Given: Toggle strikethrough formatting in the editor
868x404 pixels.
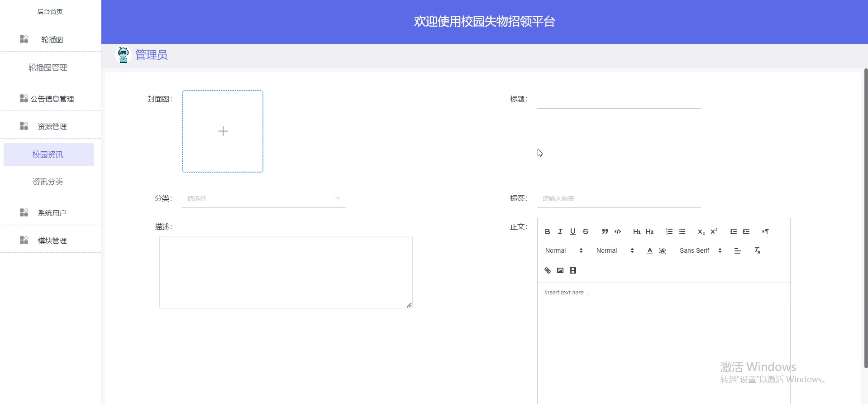Looking at the screenshot, I should [x=585, y=231].
